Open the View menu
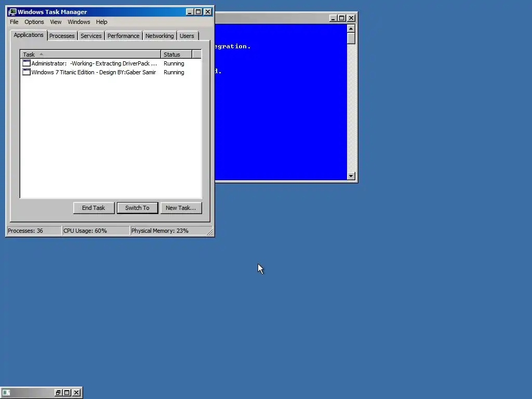 56,22
